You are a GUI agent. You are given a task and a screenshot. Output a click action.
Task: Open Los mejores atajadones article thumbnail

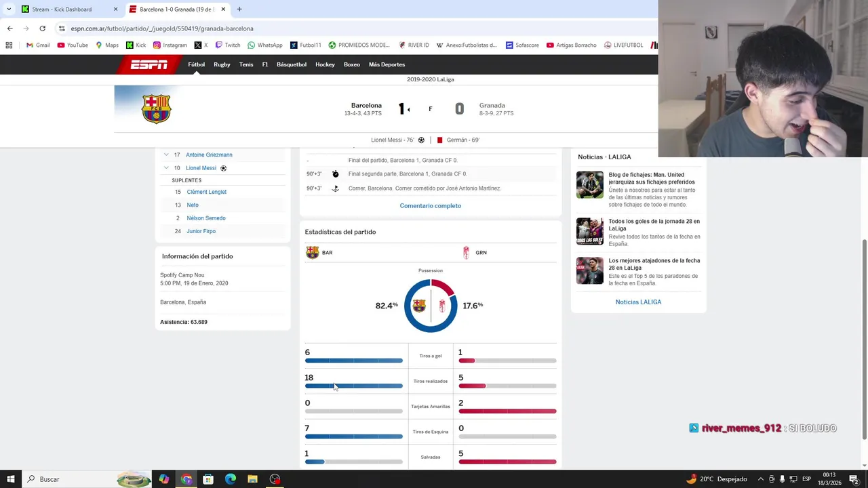590,271
